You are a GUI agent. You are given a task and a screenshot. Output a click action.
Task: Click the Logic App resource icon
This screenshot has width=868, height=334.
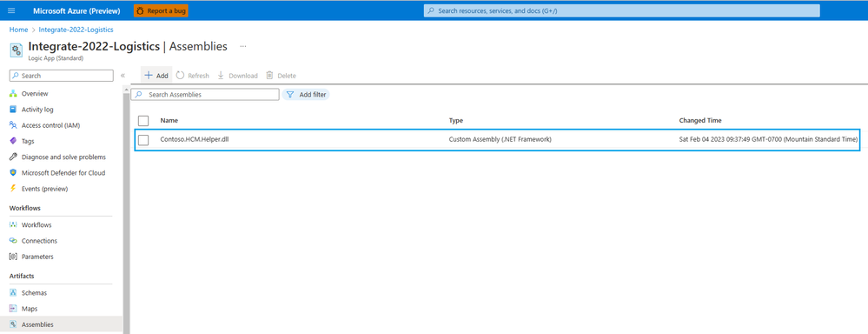(x=16, y=50)
